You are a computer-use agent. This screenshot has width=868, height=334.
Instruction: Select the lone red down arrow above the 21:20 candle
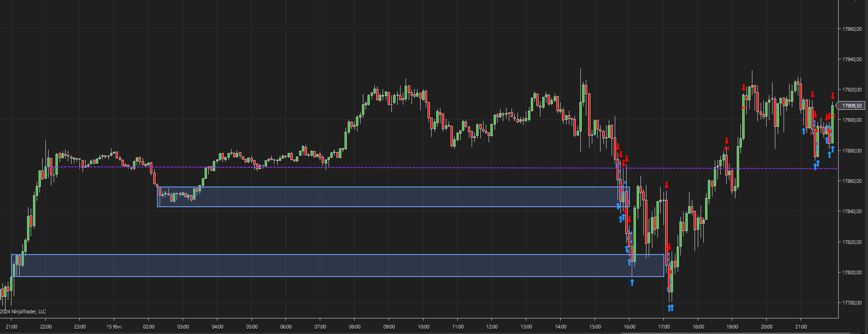(812, 94)
